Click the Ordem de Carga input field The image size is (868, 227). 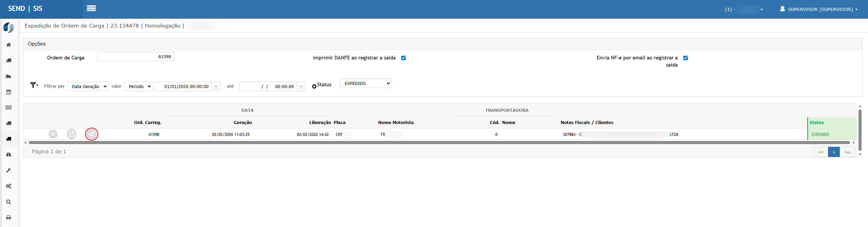point(136,57)
